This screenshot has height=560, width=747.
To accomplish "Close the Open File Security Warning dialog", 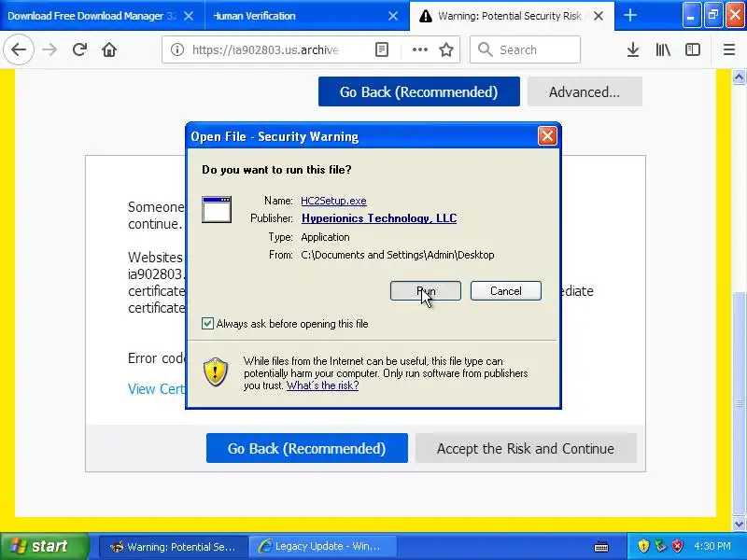I will tap(547, 136).
